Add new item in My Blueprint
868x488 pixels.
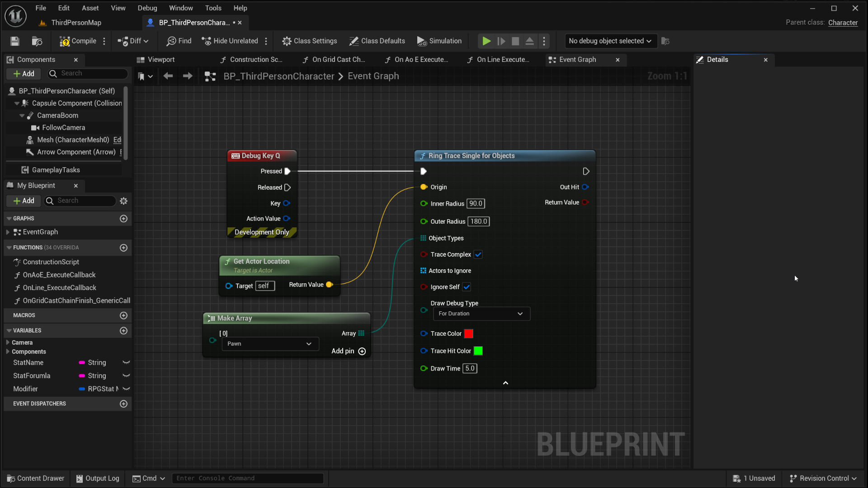tap(24, 201)
